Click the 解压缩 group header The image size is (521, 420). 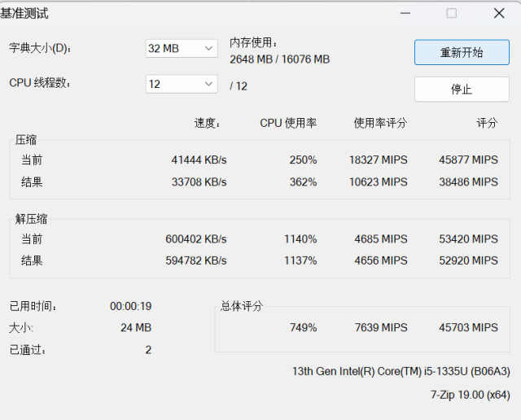pos(31,219)
